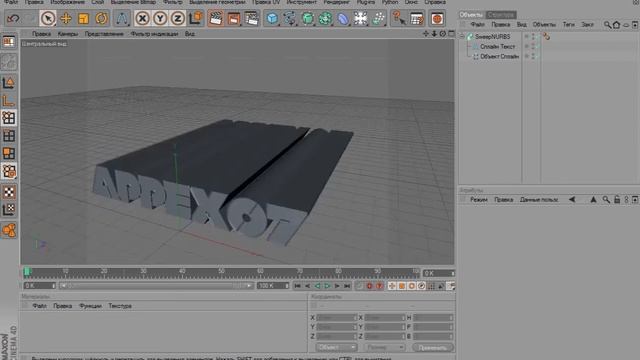
Task: Select the Points mode icon in sidebar
Action: (9, 118)
